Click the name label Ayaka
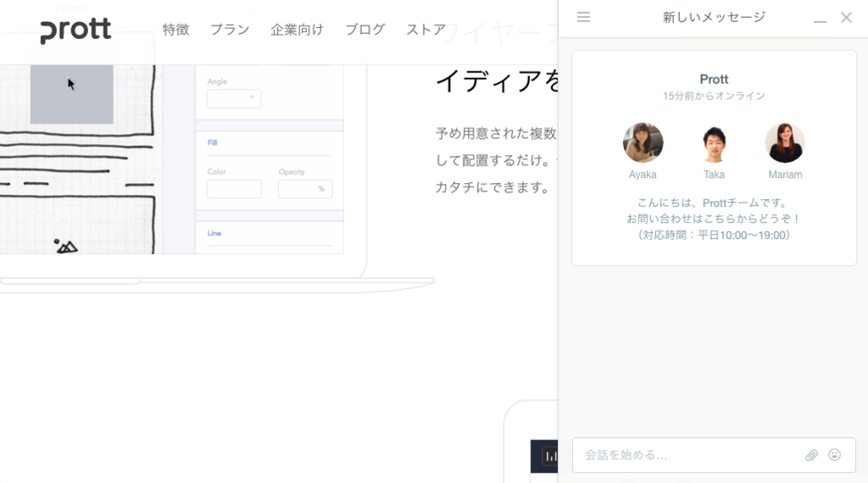This screenshot has width=868, height=483. pyautogui.click(x=643, y=175)
